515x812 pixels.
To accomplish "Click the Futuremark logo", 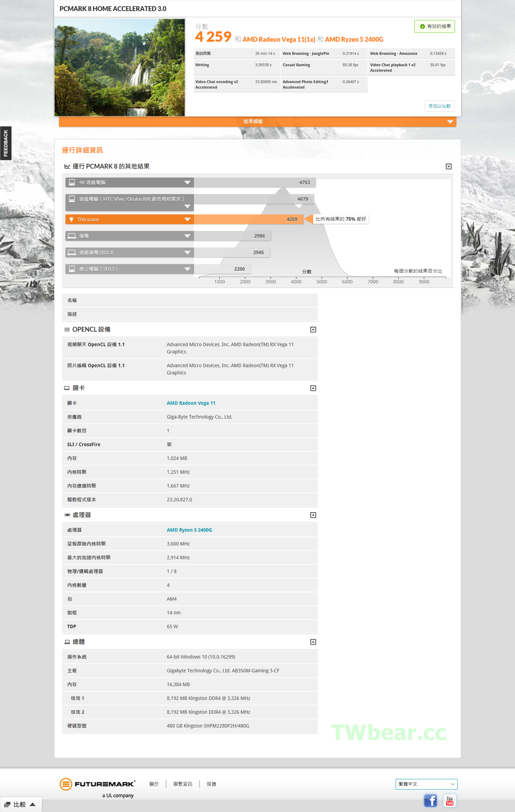I will pyautogui.click(x=98, y=784).
